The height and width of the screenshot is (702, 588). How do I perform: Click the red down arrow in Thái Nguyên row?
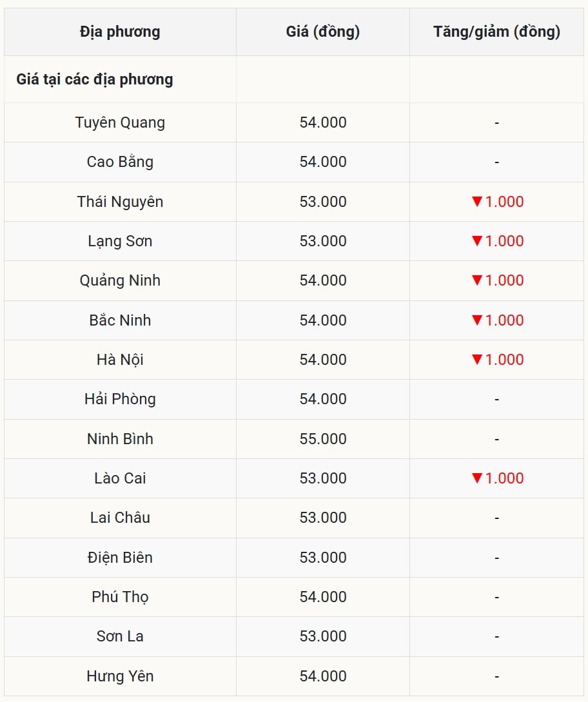[x=477, y=201]
